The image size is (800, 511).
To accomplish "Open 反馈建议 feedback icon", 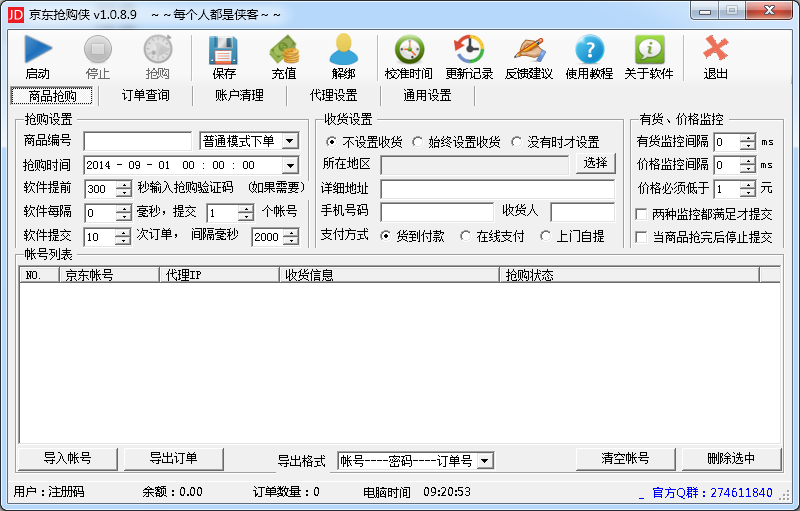I will 529,49.
